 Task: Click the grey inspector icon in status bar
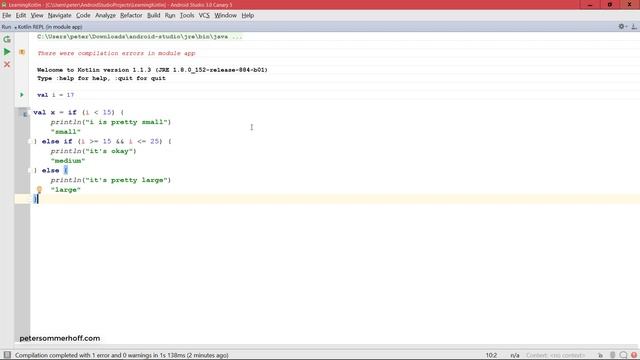click(x=612, y=356)
